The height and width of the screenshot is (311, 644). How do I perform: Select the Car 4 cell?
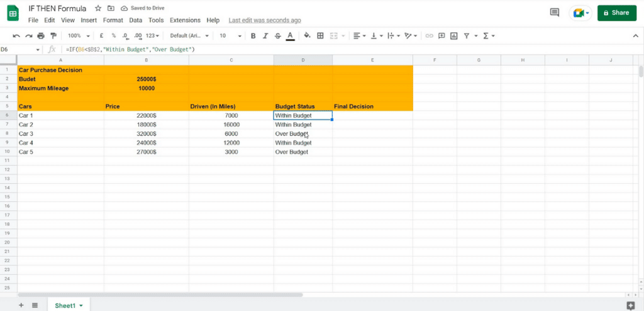pyautogui.click(x=61, y=143)
